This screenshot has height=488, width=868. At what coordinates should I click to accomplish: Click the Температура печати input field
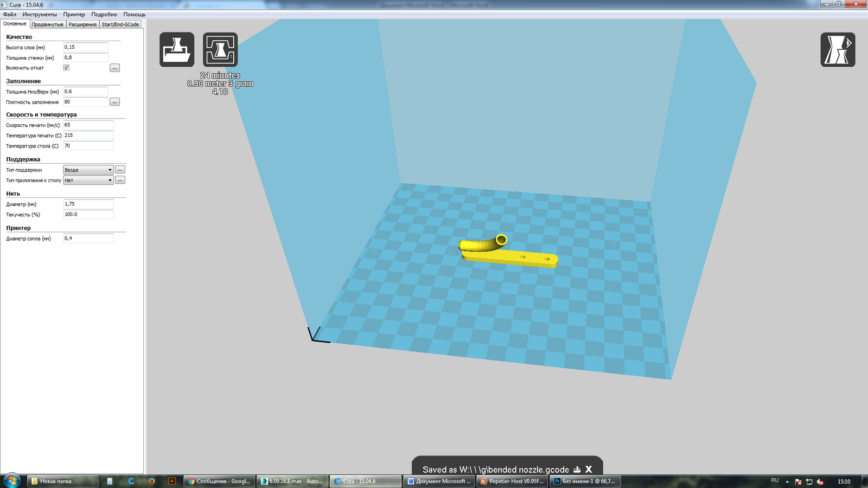(x=88, y=136)
